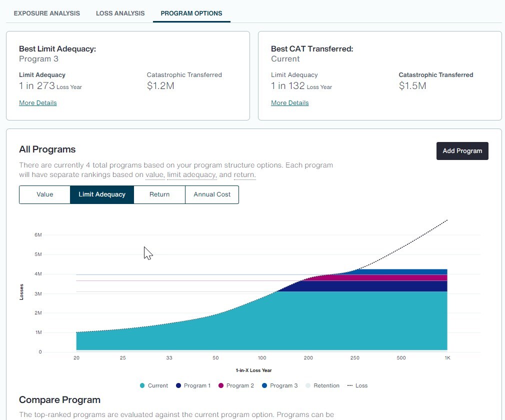Toggle Retention series in legend
Image resolution: width=505 pixels, height=420 pixels.
click(322, 385)
